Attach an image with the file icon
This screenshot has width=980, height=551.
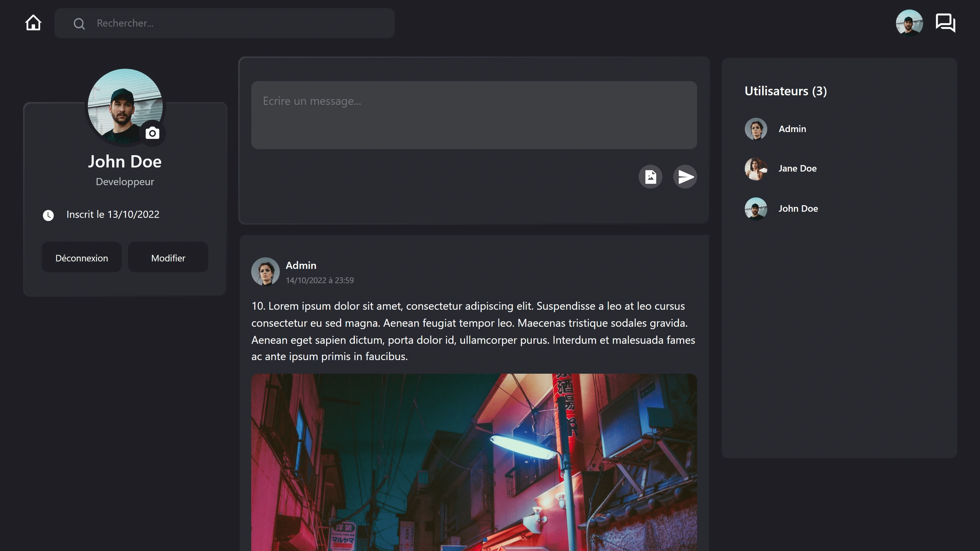(x=650, y=177)
